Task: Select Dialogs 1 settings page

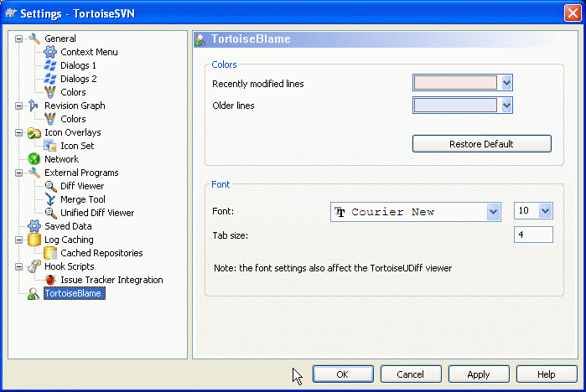Action: pyautogui.click(x=78, y=65)
